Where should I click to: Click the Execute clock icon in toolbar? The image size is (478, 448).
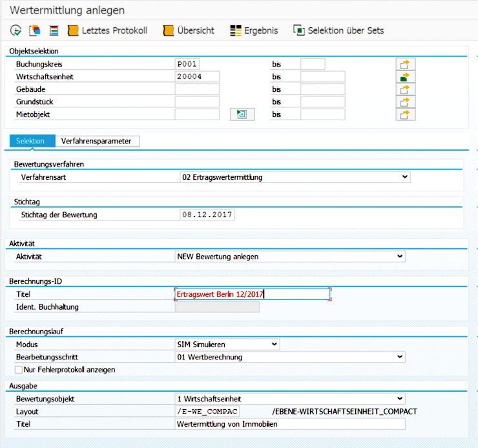pos(16,30)
